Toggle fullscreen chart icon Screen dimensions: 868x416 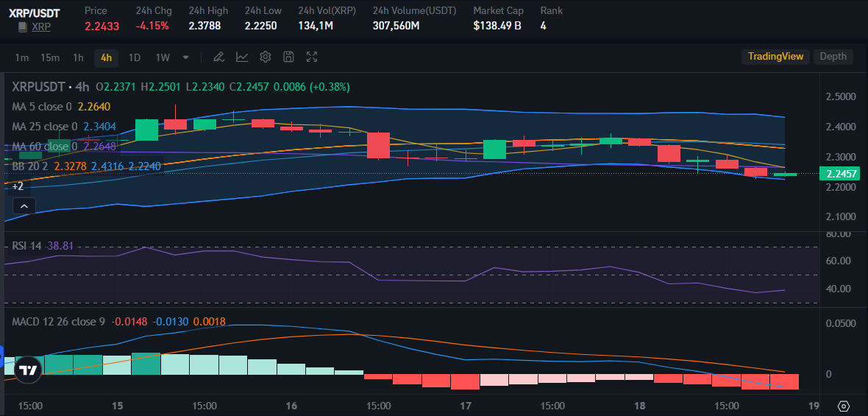coord(312,57)
